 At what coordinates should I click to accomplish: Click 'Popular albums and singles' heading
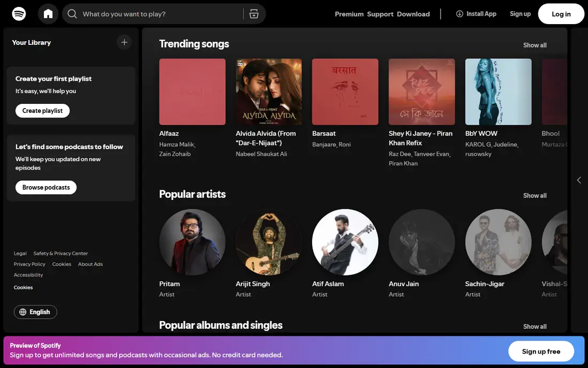tap(221, 325)
